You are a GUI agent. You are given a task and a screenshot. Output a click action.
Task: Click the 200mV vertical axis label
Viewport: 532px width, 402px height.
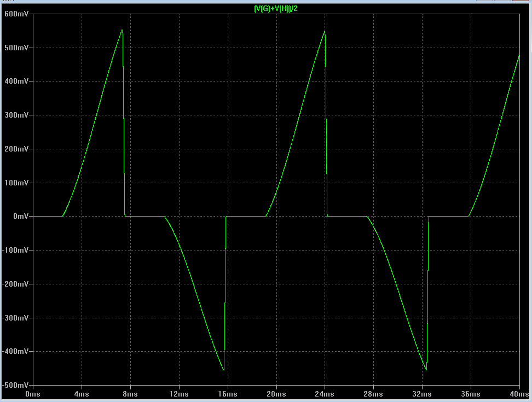(16, 149)
